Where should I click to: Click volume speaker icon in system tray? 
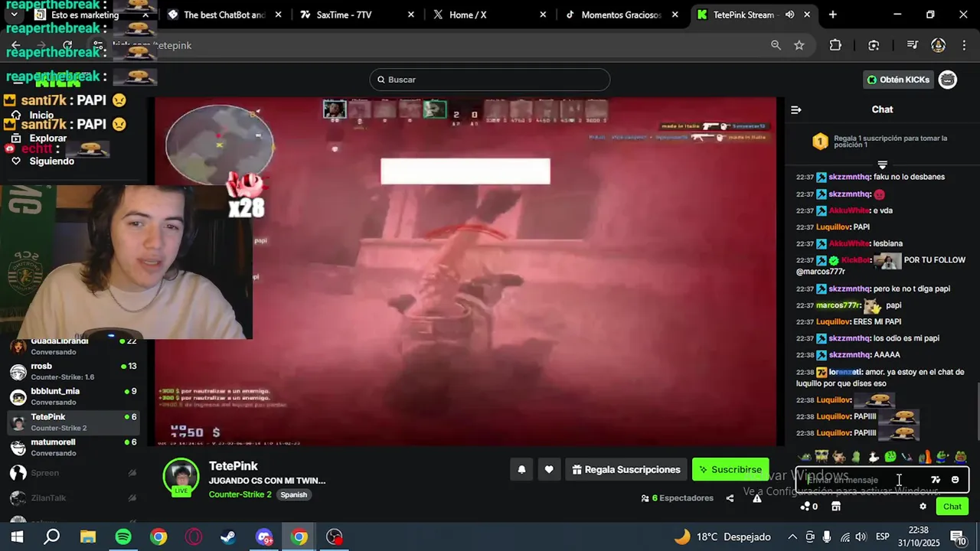[x=861, y=537]
